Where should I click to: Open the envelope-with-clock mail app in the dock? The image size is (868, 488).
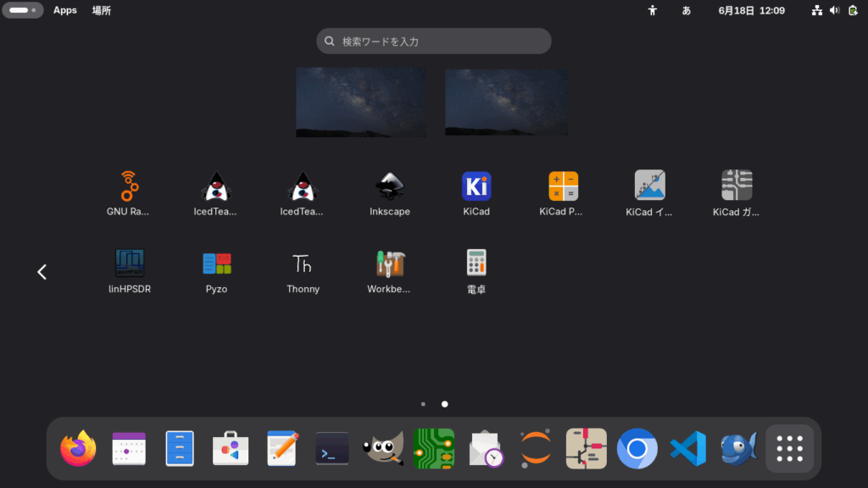point(485,448)
